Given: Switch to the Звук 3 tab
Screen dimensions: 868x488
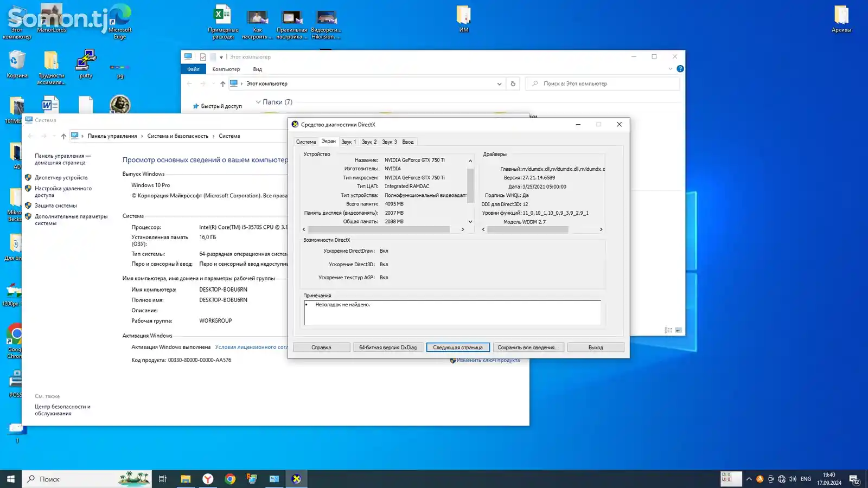Looking at the screenshot, I should (389, 142).
